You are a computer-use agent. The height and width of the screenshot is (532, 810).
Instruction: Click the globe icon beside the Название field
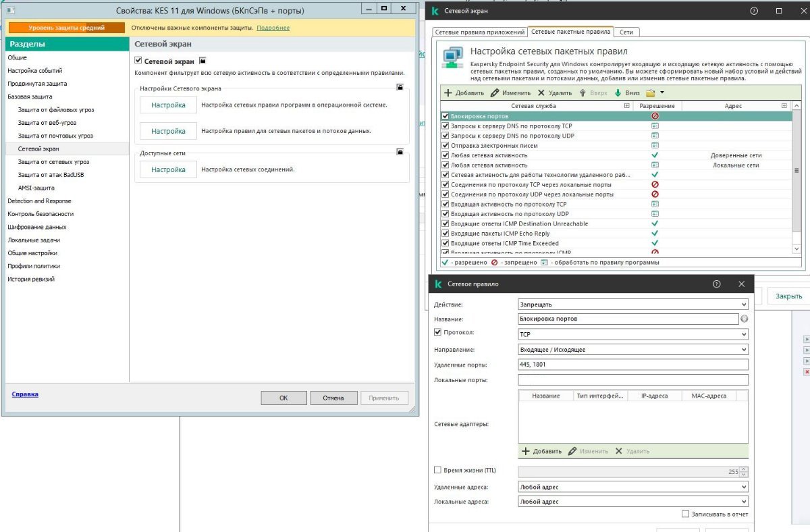[745, 319]
